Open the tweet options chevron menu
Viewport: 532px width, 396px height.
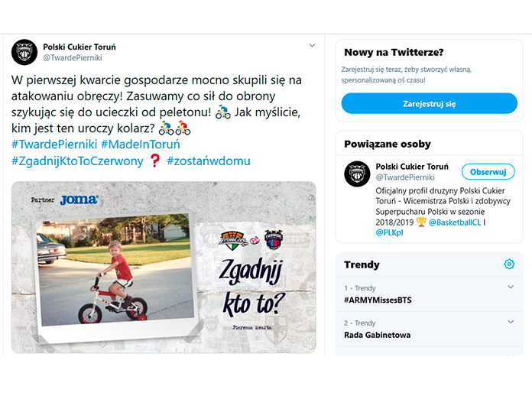312,46
